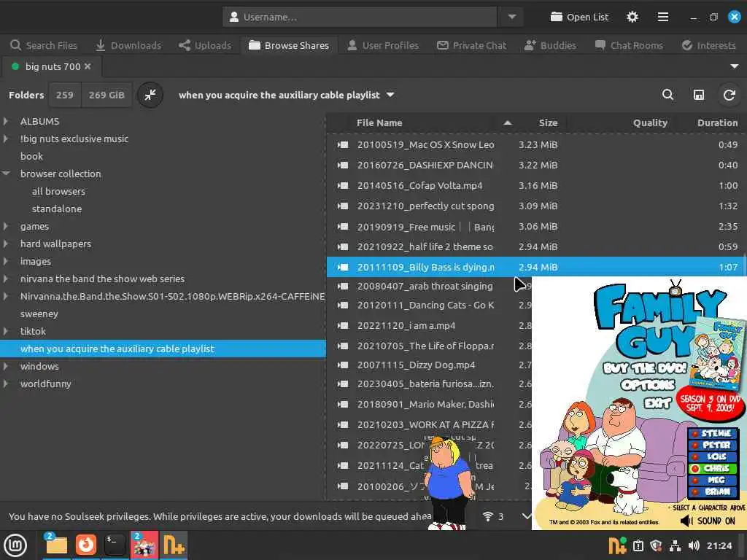747x560 pixels.
Task: Click OPTIONS in Family Guy popup
Action: point(648,384)
